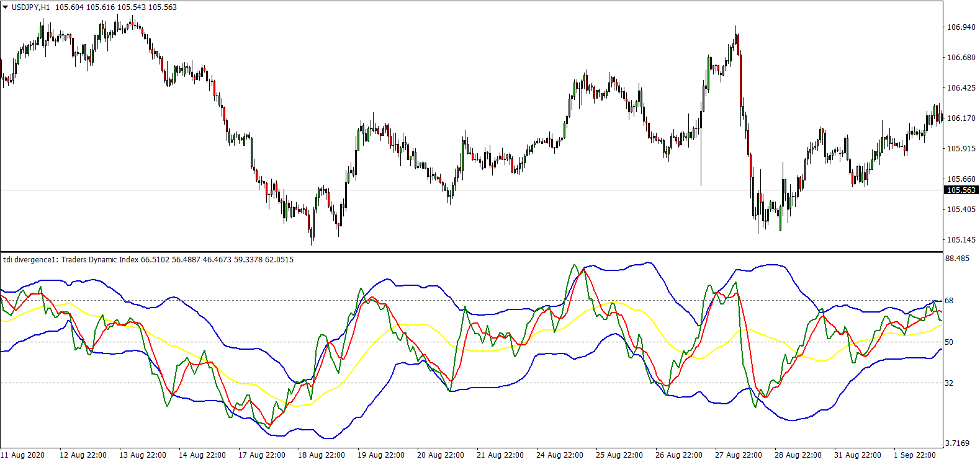980x462 pixels.
Task: Click indicator level 50 on the scale
Action: pos(949,342)
